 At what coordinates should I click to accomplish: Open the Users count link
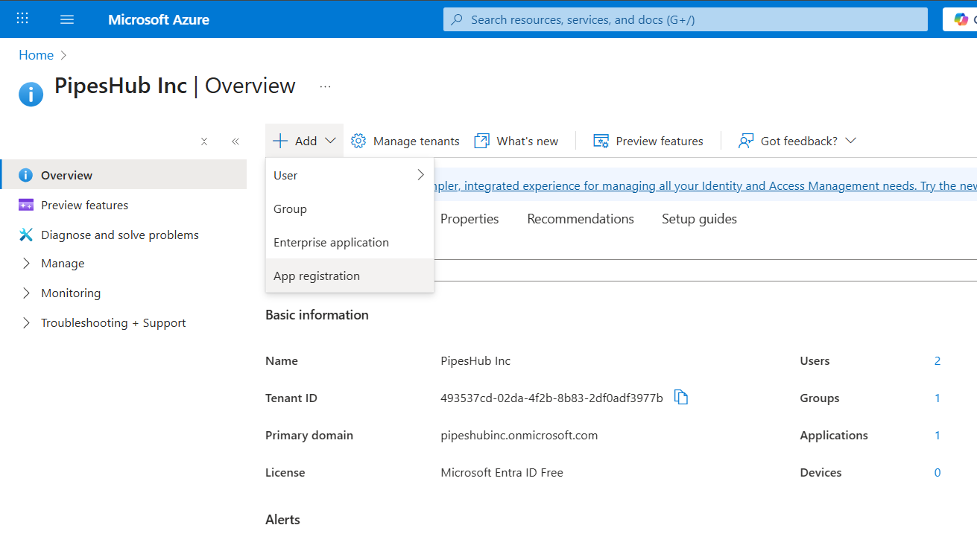click(937, 360)
